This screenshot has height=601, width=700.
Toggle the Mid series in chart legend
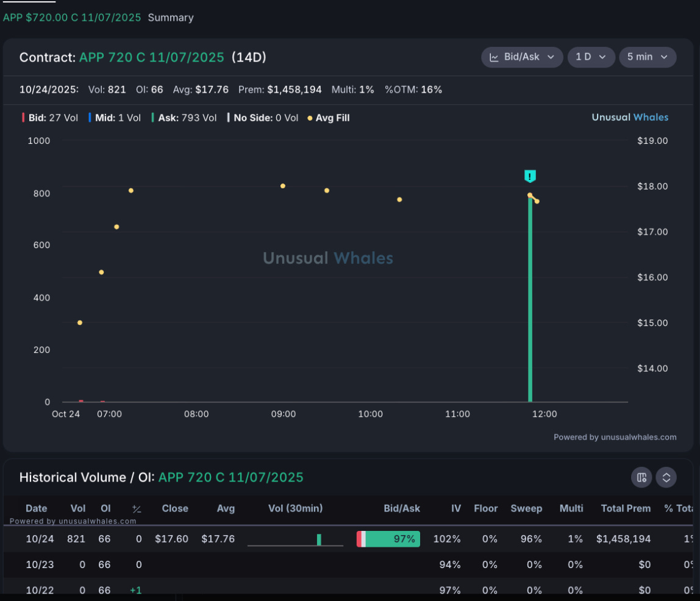(115, 118)
